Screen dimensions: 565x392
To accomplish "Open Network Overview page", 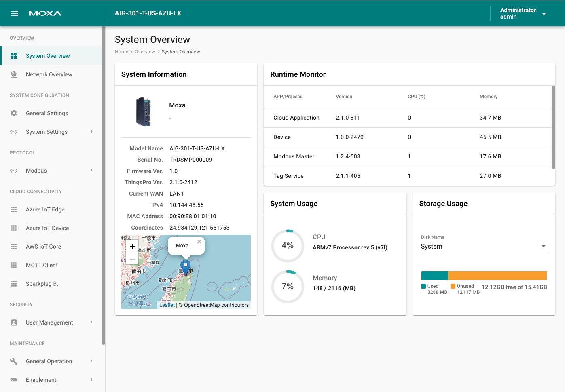I will pyautogui.click(x=51, y=74).
